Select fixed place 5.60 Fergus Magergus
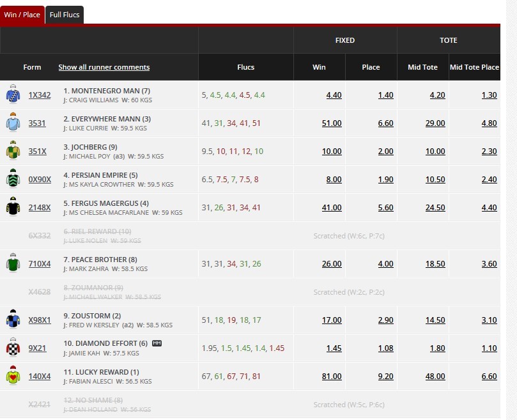The width and height of the screenshot is (517, 420). pyautogui.click(x=385, y=208)
